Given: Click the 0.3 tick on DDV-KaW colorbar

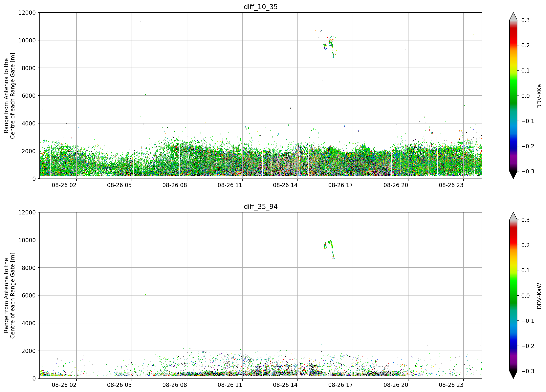Looking at the screenshot, I should click(x=525, y=220).
